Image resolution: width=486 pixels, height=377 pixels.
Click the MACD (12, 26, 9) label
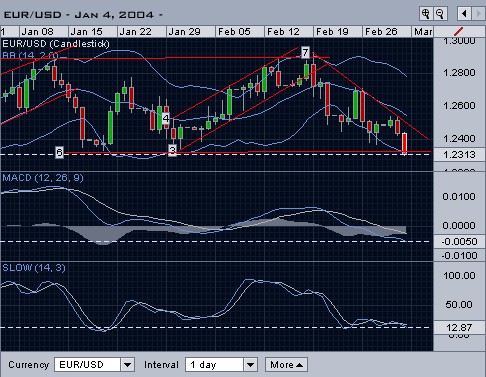pyautogui.click(x=43, y=178)
